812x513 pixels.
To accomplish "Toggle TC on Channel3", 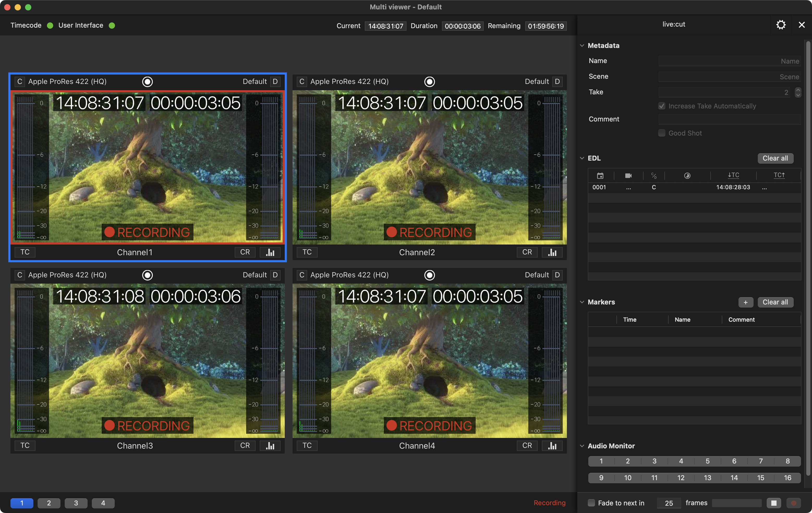I will pos(25,445).
